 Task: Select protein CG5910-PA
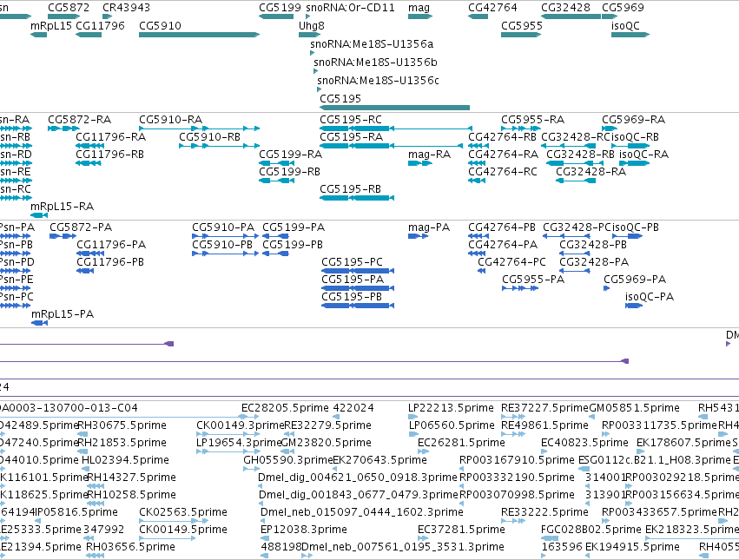[225, 236]
